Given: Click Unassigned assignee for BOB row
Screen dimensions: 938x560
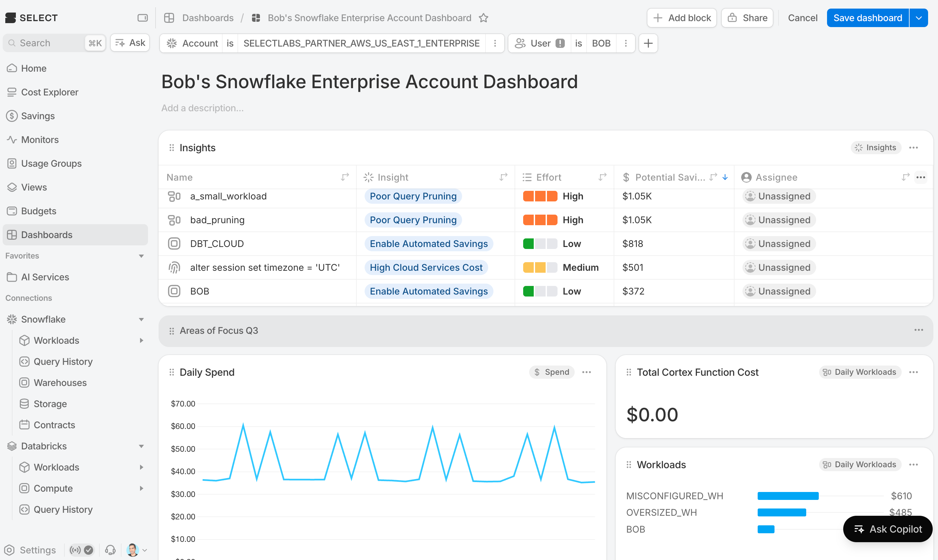Looking at the screenshot, I should coord(779,291).
